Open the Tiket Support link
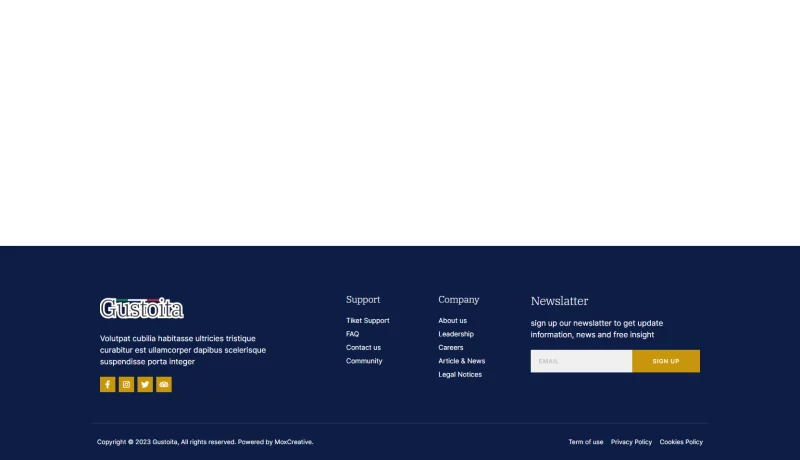The width and height of the screenshot is (800, 460). tap(367, 321)
